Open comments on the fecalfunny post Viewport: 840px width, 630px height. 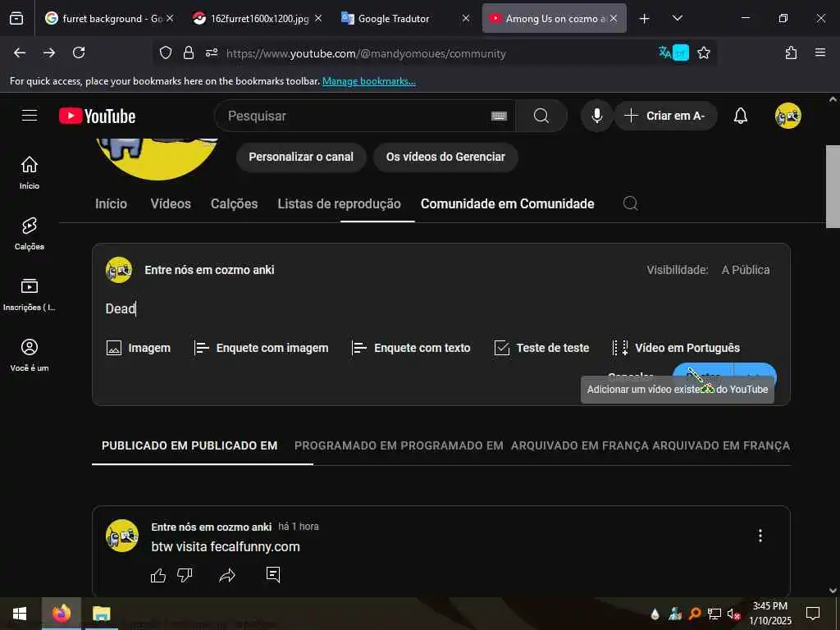(273, 575)
